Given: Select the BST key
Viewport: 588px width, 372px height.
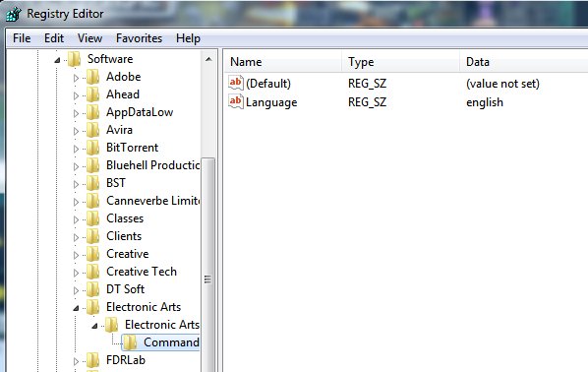Looking at the screenshot, I should coord(116,183).
